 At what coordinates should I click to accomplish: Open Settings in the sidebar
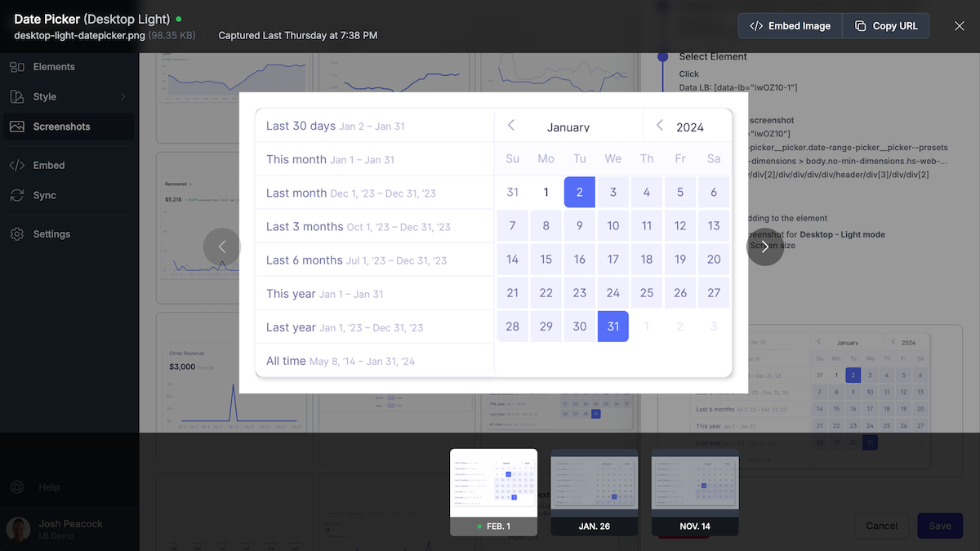67,233
